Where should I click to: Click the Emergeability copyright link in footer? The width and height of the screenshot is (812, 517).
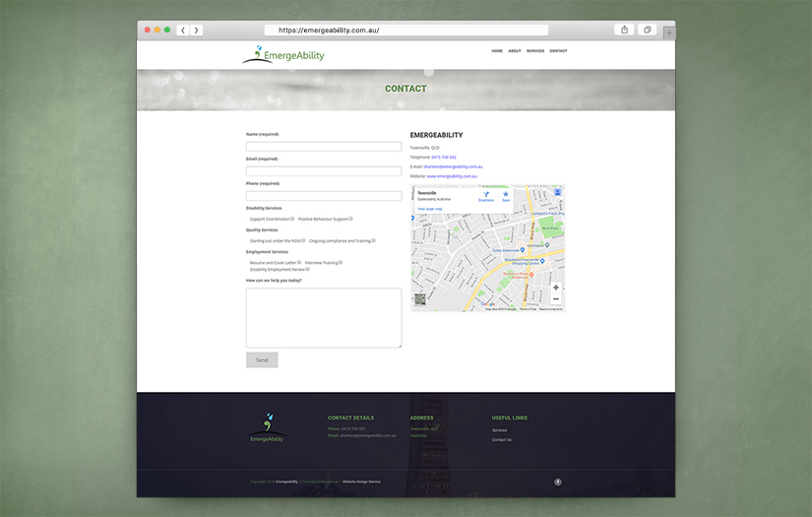point(286,482)
